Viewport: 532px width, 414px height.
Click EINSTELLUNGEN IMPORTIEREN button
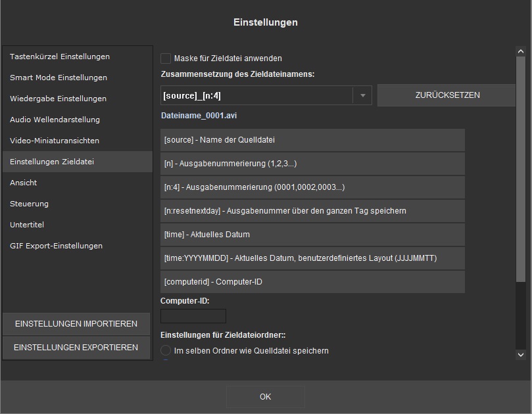pos(76,324)
